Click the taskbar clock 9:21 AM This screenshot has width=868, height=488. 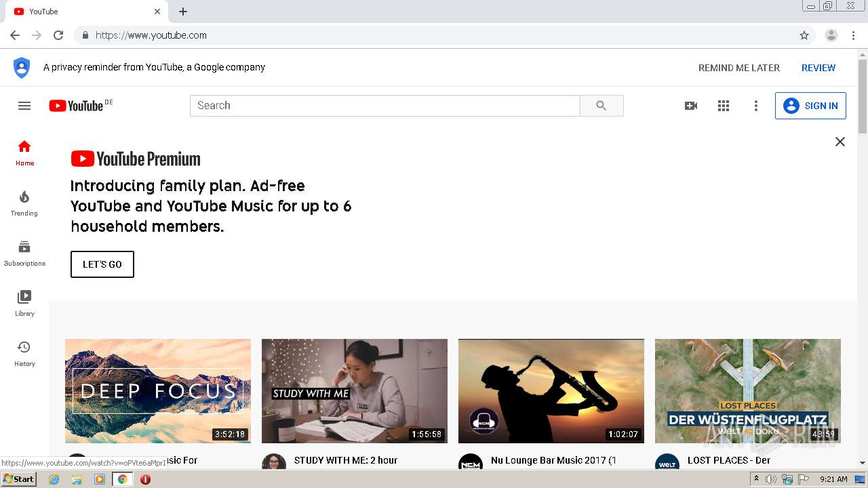pos(833,479)
